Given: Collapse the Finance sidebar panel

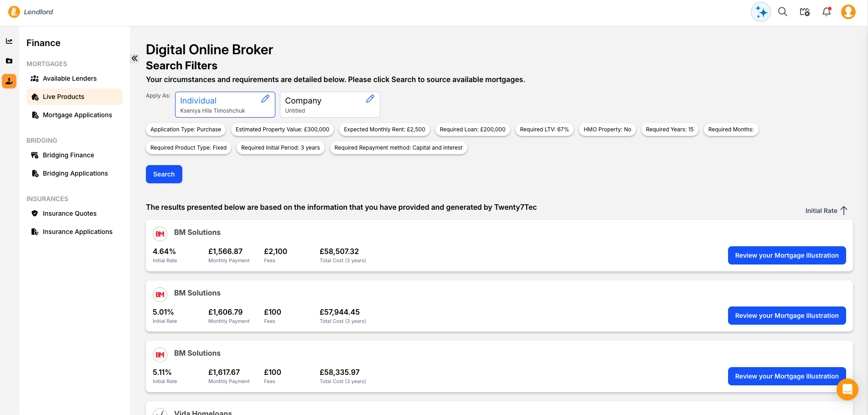Looking at the screenshot, I should click(134, 58).
